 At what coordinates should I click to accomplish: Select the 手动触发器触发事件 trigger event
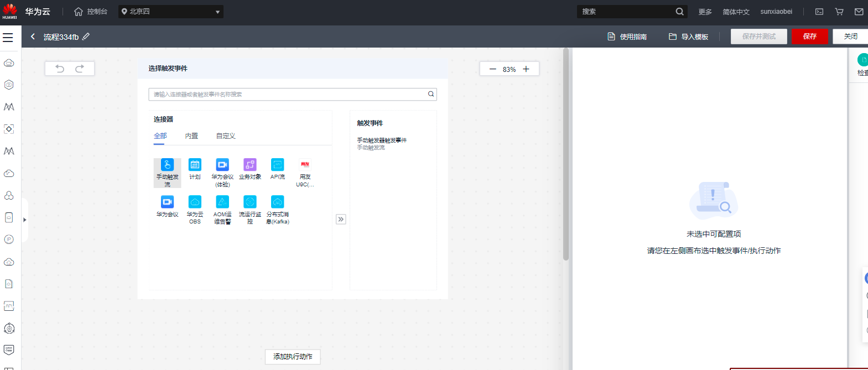click(382, 140)
